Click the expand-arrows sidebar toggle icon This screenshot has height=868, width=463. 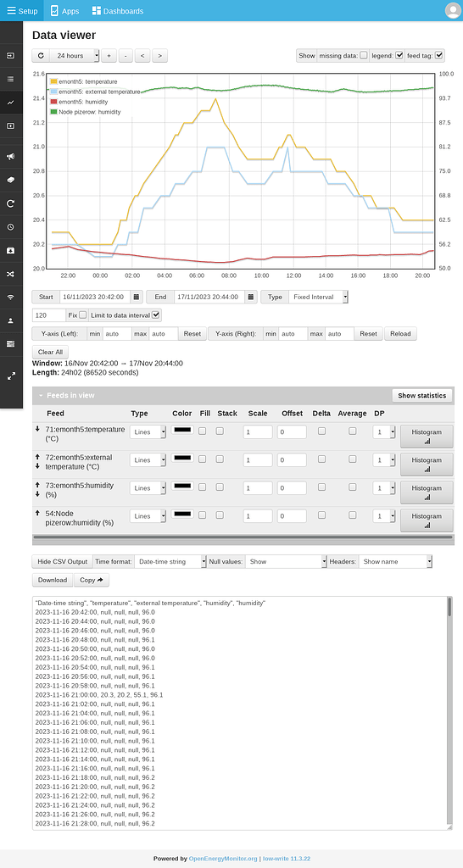(10, 376)
